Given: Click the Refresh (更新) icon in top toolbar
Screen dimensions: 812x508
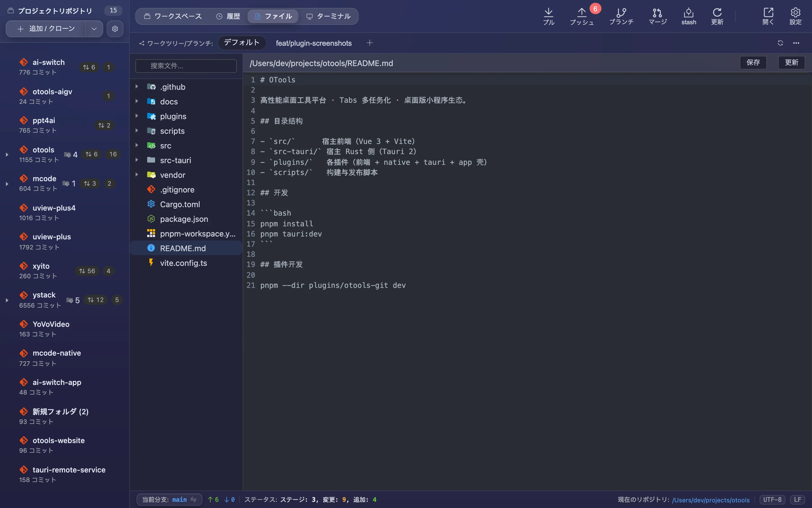Looking at the screenshot, I should pyautogui.click(x=717, y=16).
